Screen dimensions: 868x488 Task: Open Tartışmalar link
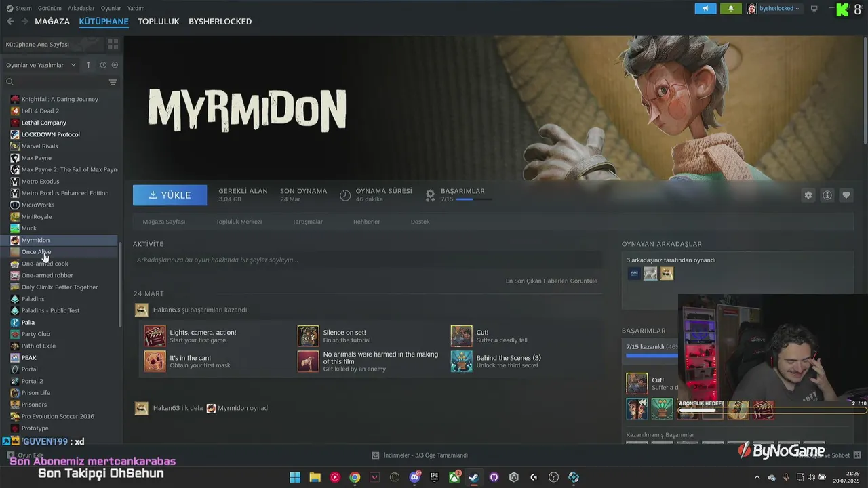pyautogui.click(x=307, y=222)
